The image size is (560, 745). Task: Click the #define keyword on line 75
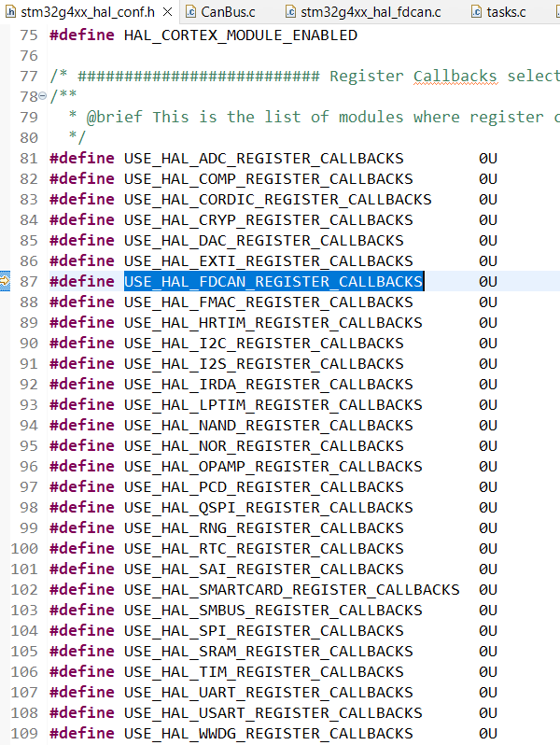[x=82, y=35]
